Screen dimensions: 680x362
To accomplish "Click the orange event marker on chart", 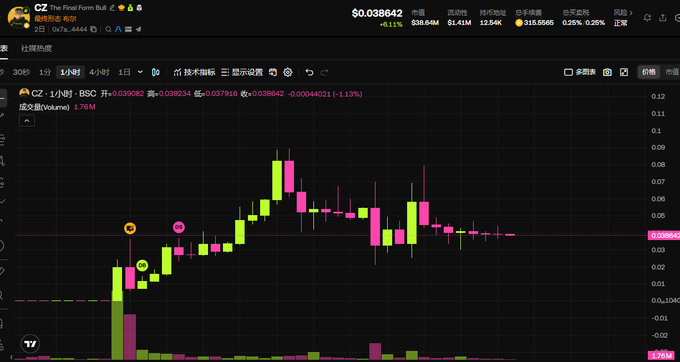I will click(130, 228).
